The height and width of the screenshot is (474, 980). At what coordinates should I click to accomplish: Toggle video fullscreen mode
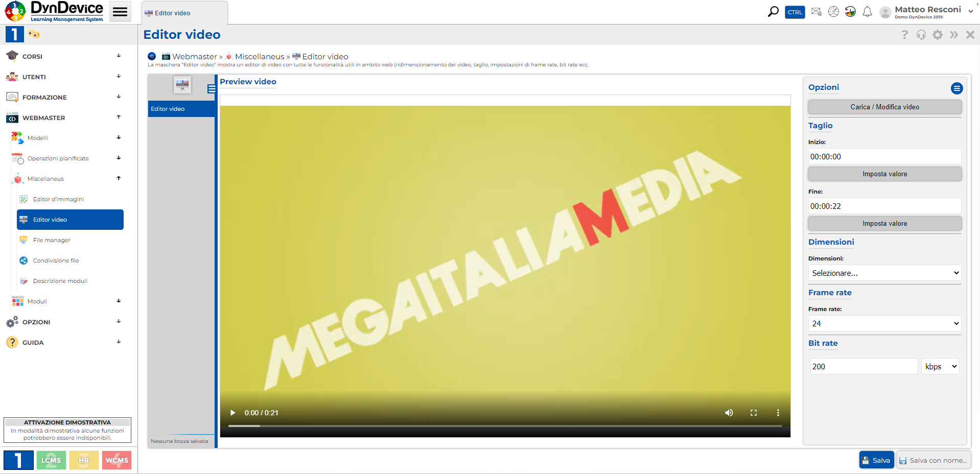click(x=753, y=413)
